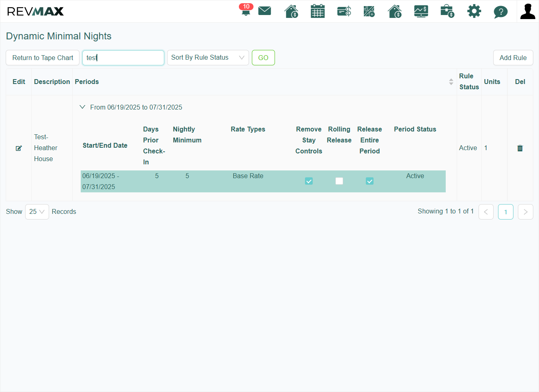Go to the next page arrow
The image size is (539, 392).
pos(526,212)
